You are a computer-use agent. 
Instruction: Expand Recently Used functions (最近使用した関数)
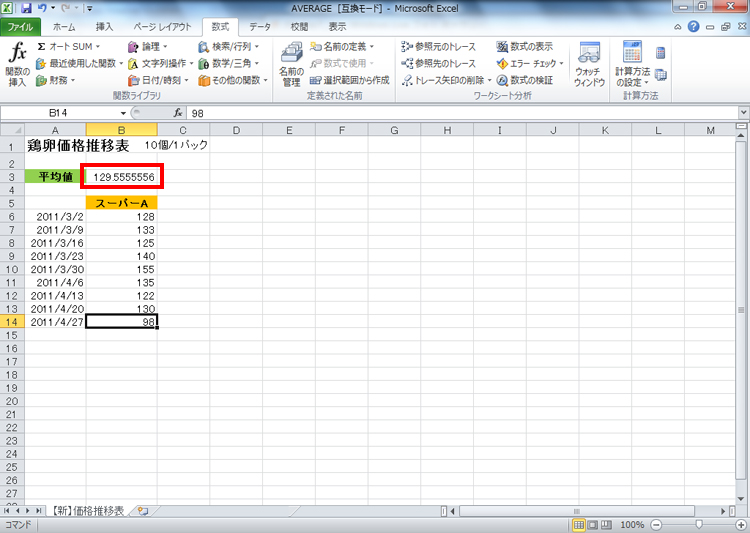coord(80,63)
